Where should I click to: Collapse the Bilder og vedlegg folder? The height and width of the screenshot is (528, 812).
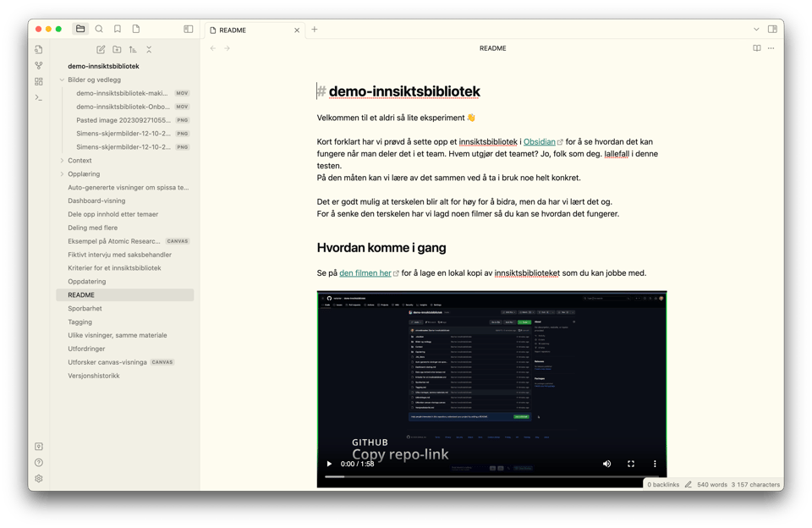(63, 80)
